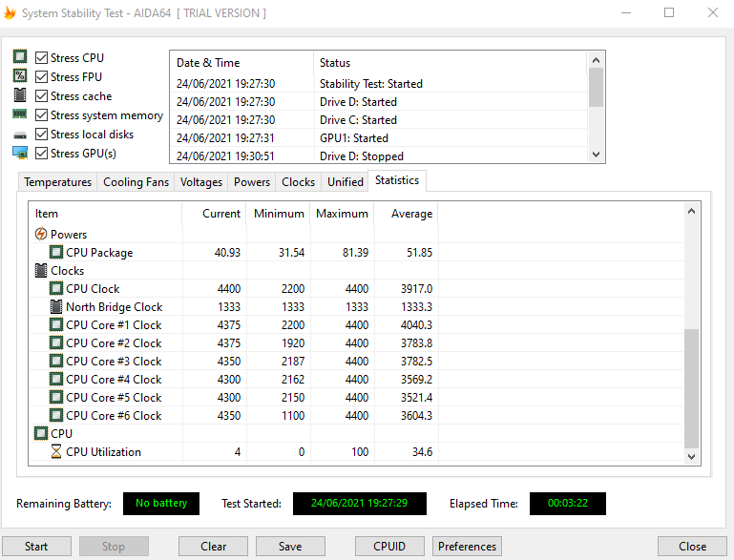Click the CPU Core #5 Clock icon
734x560 pixels.
coord(56,397)
